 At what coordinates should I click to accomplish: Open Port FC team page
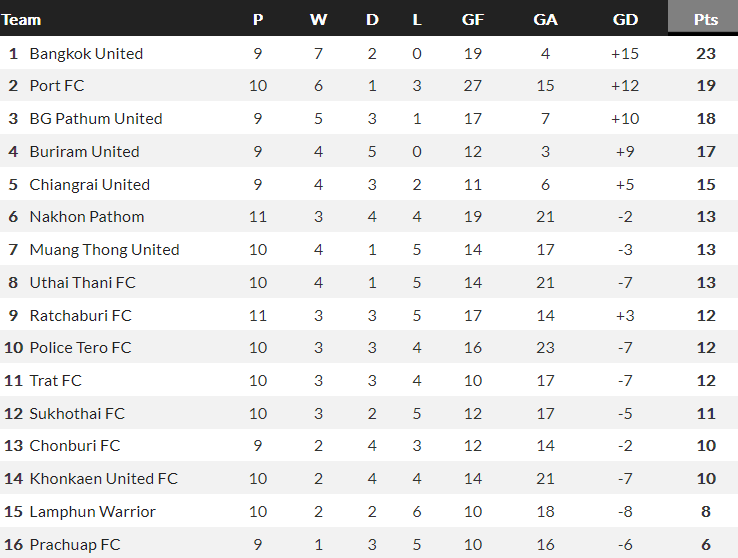pyautogui.click(x=57, y=86)
